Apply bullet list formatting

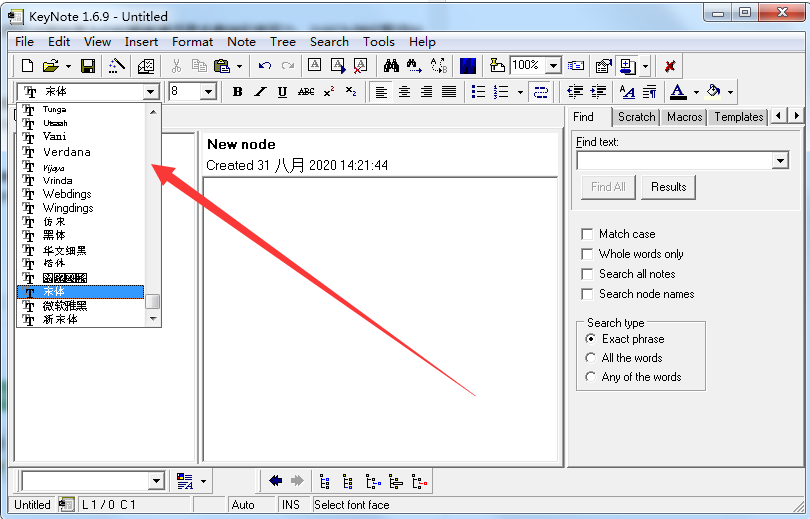point(478,92)
